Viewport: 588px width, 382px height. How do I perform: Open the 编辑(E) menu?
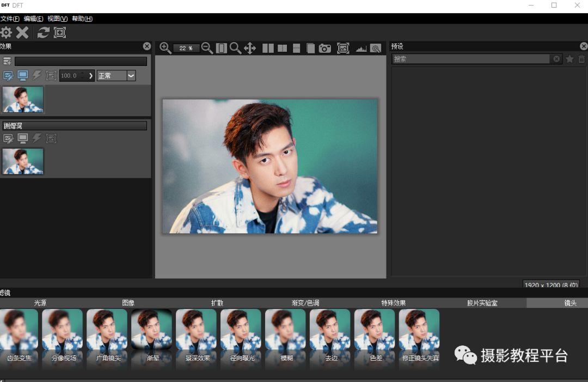pos(33,19)
